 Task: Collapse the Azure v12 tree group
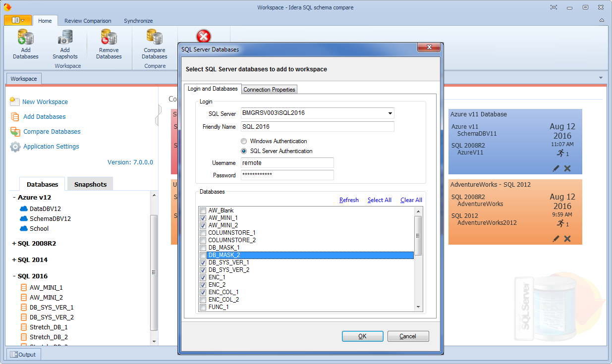[14, 197]
